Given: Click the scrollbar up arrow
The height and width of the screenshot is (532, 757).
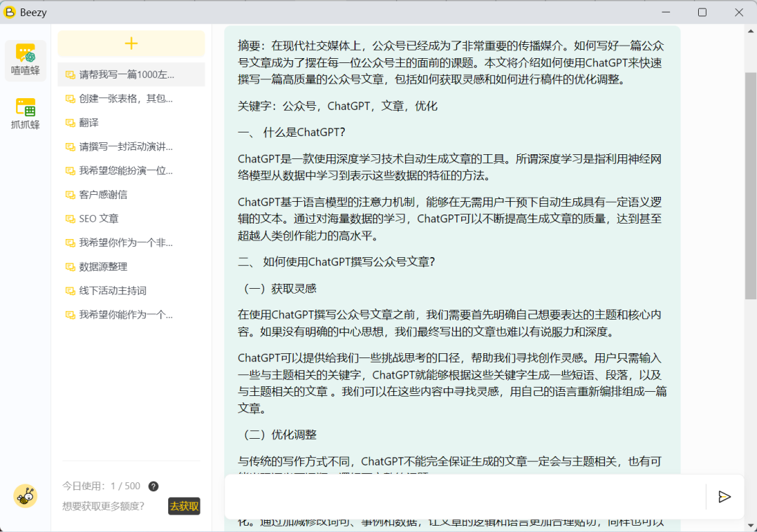Looking at the screenshot, I should point(751,31).
